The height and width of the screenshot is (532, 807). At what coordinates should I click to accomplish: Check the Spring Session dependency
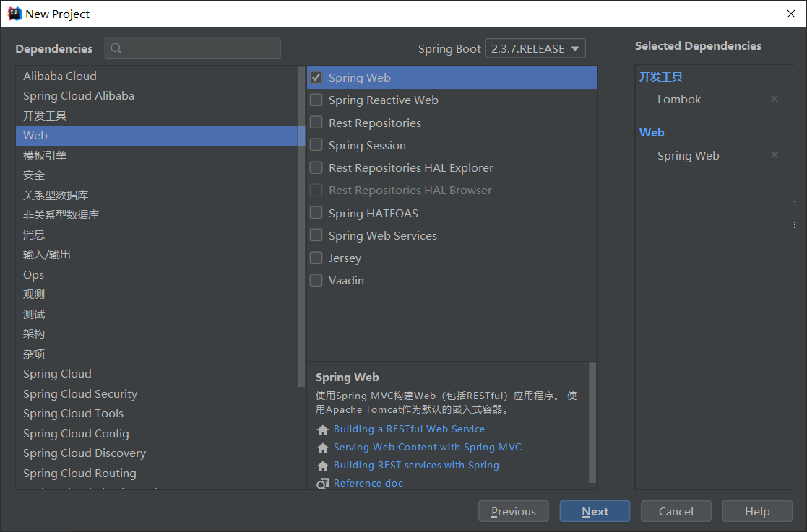316,145
